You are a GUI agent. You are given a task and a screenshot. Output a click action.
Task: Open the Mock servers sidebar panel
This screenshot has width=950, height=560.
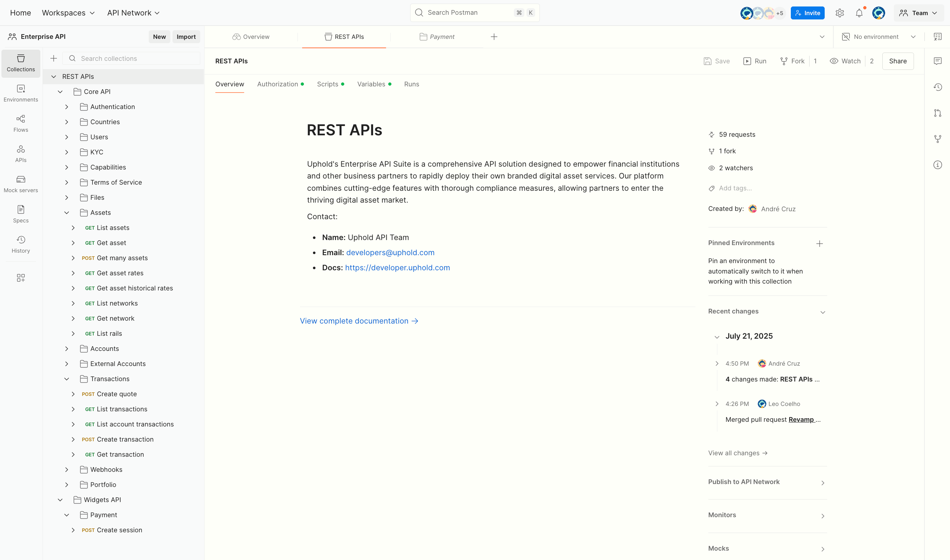pos(21,184)
